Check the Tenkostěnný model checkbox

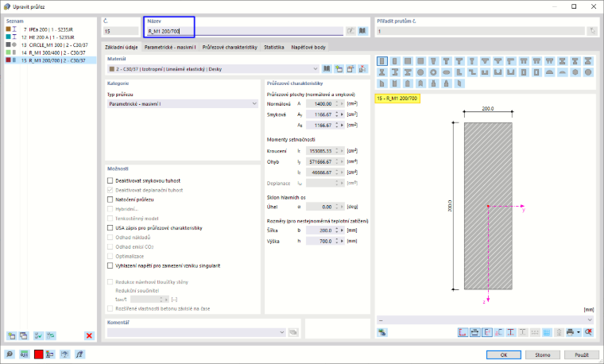110,218
